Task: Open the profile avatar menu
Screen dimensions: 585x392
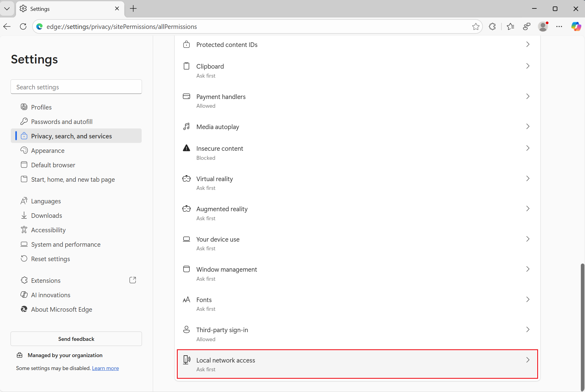Action: (x=543, y=26)
